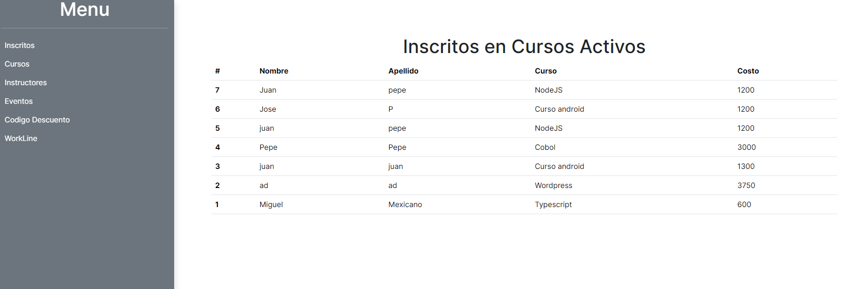Click the 3000 cost value for Cobol
The height and width of the screenshot is (289, 868).
point(746,147)
